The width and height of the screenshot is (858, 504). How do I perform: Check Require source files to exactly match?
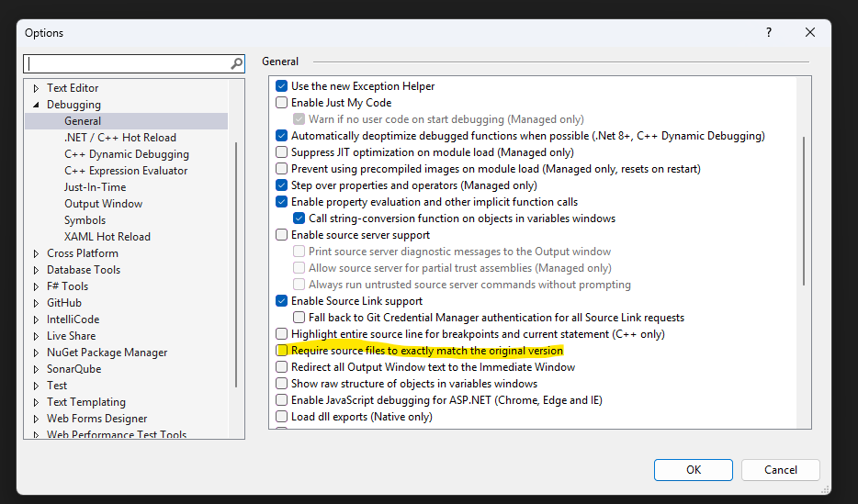(282, 351)
